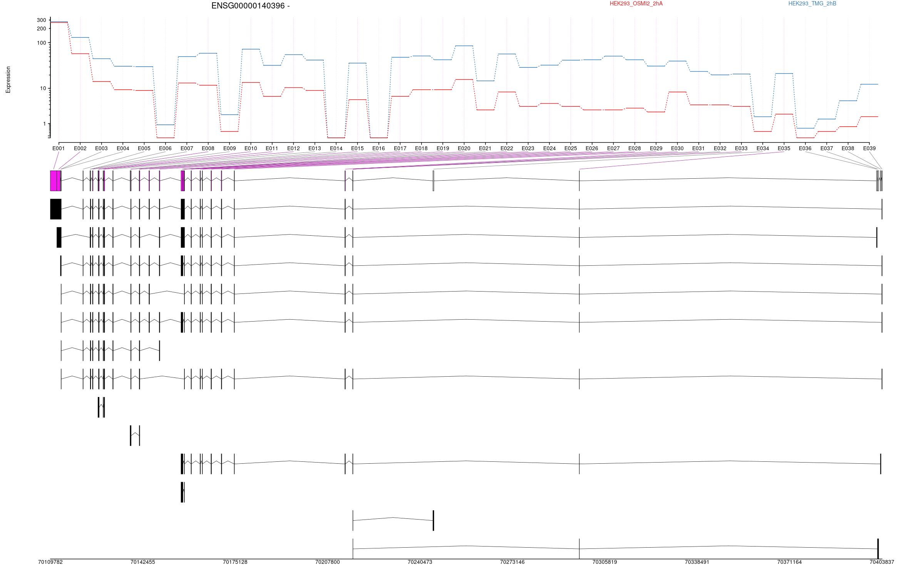
Task: Click exon label E003
Action: coord(101,148)
